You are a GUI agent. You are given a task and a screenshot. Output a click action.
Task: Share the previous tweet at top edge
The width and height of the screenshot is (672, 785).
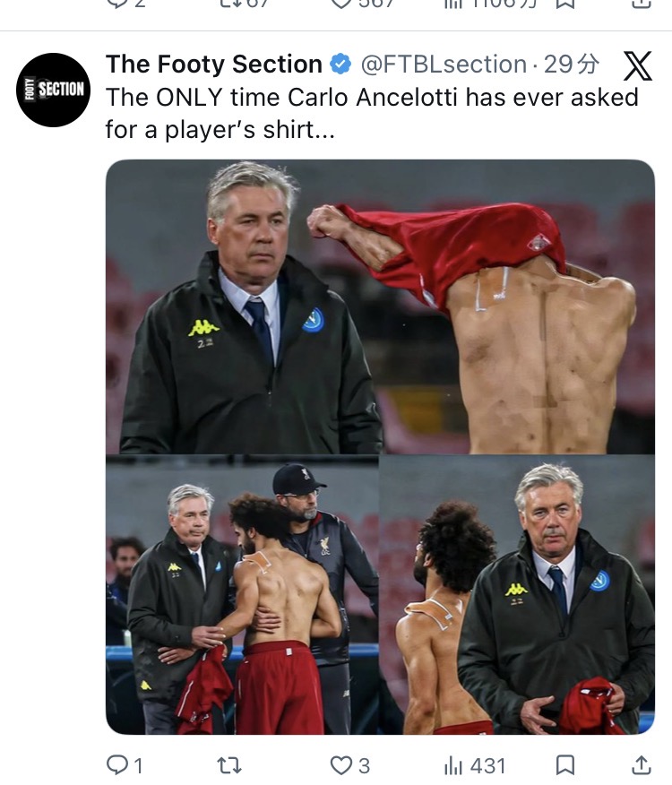641,4
